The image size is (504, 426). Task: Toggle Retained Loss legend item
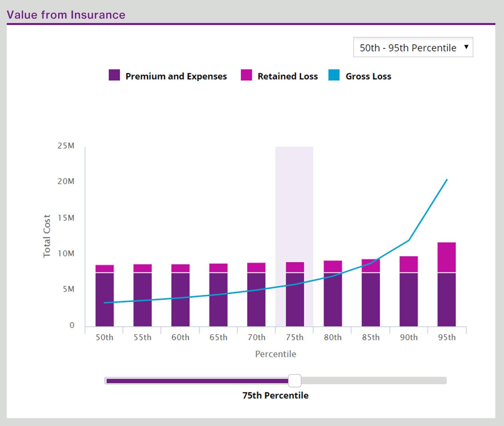pyautogui.click(x=279, y=75)
